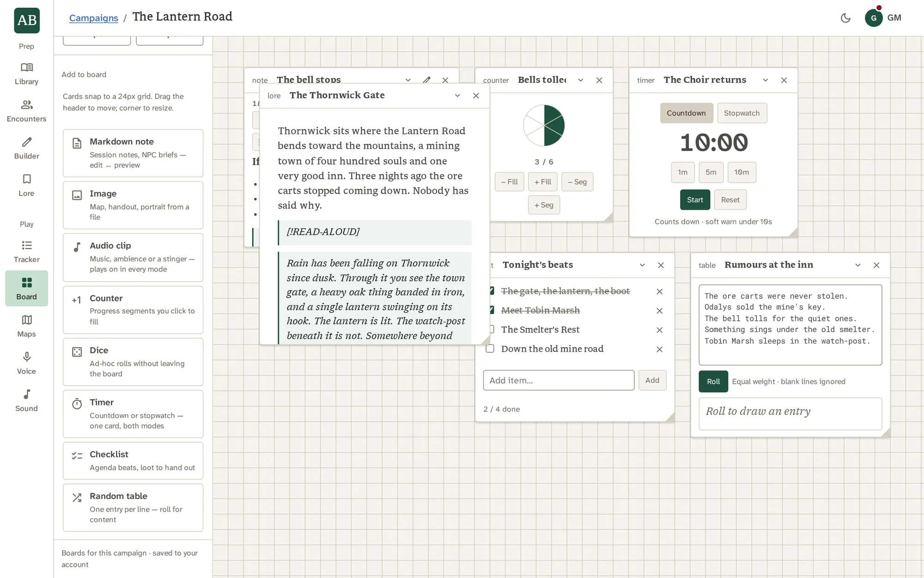
Task: Open the Sound music section
Action: point(26,401)
